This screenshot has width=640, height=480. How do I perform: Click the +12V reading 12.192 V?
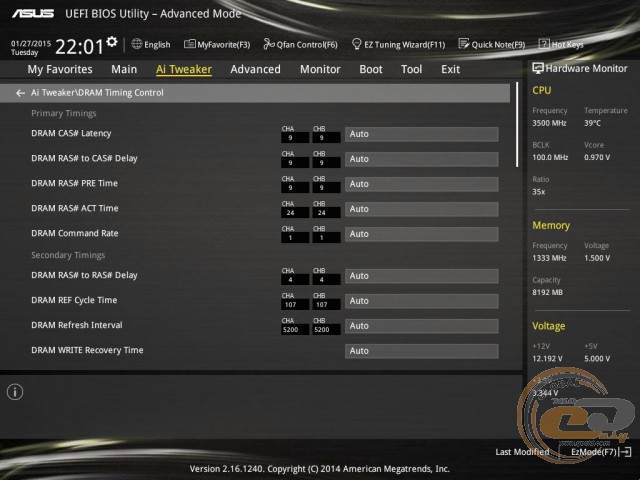click(547, 359)
